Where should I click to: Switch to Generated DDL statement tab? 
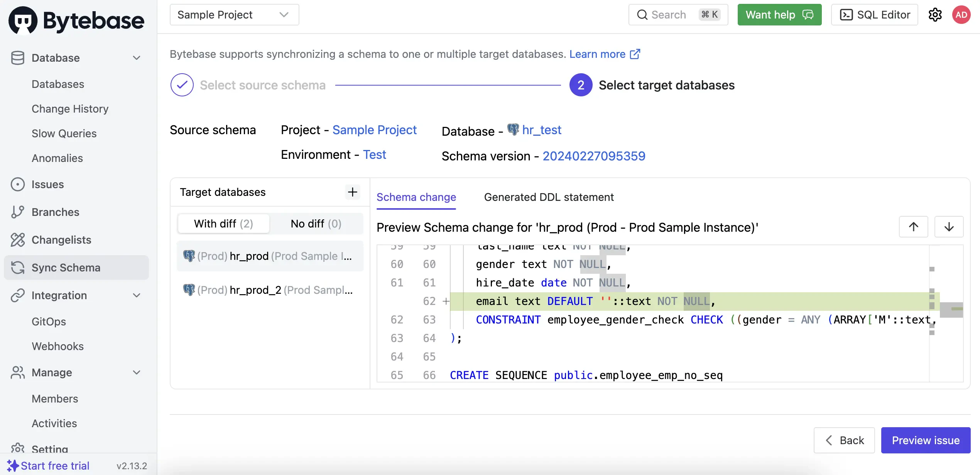coord(549,197)
